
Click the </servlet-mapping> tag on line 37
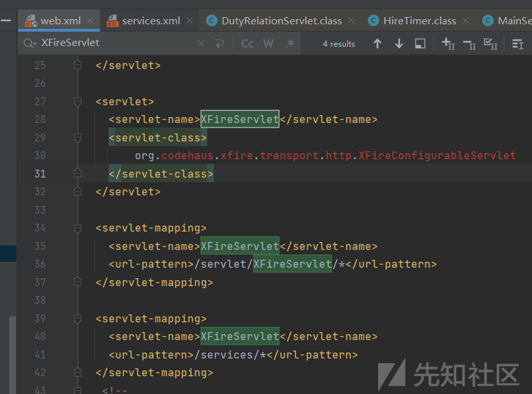tap(155, 282)
